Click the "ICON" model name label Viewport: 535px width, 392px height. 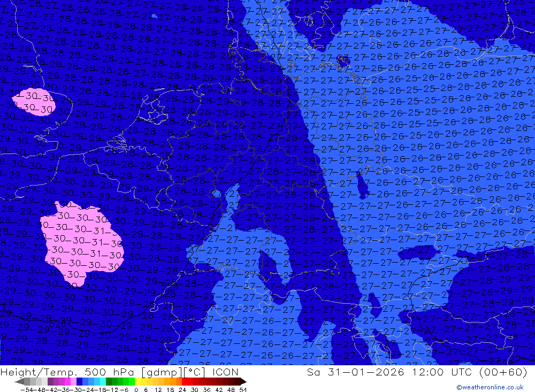(x=225, y=372)
